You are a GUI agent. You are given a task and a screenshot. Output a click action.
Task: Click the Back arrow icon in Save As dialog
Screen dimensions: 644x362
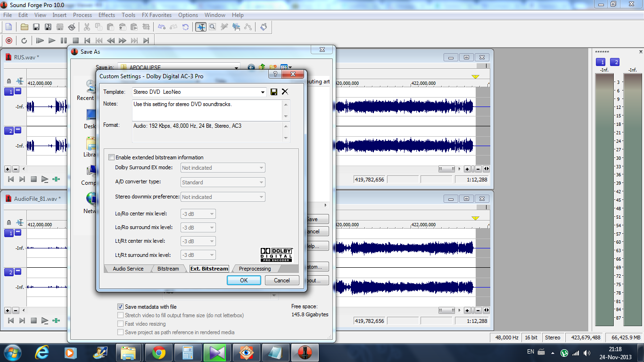(x=251, y=67)
